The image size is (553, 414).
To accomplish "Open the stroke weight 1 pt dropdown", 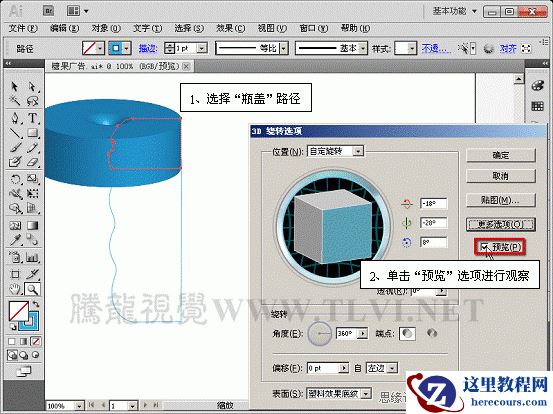I will coord(202,48).
